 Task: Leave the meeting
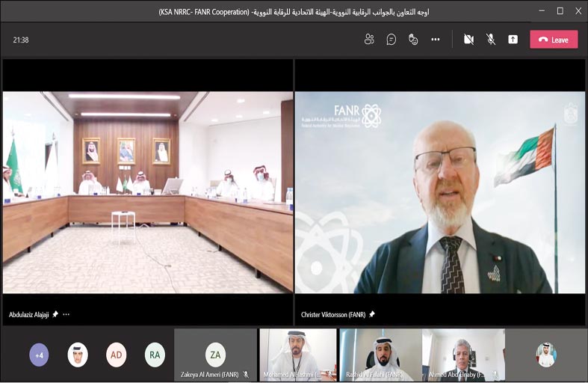coord(554,40)
